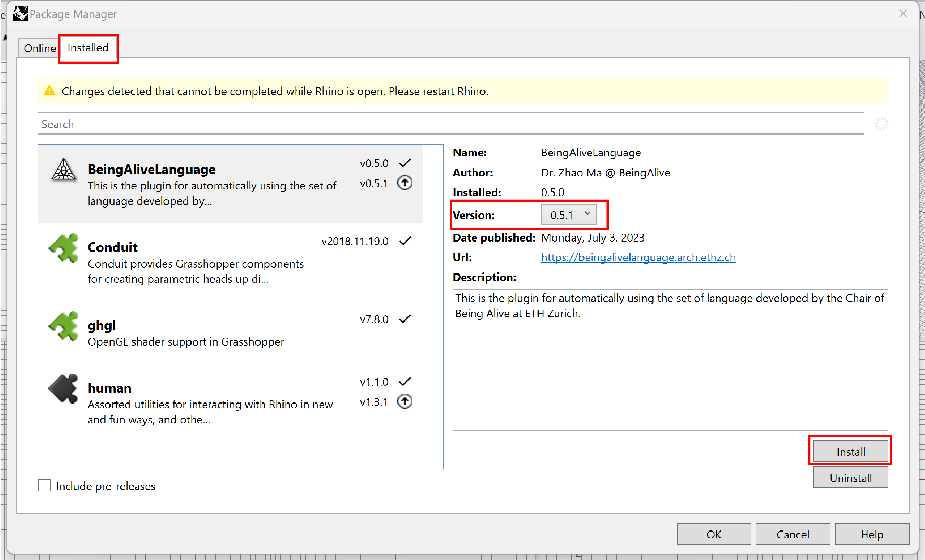This screenshot has height=560, width=925.
Task: Click into the Search field
Action: click(450, 124)
